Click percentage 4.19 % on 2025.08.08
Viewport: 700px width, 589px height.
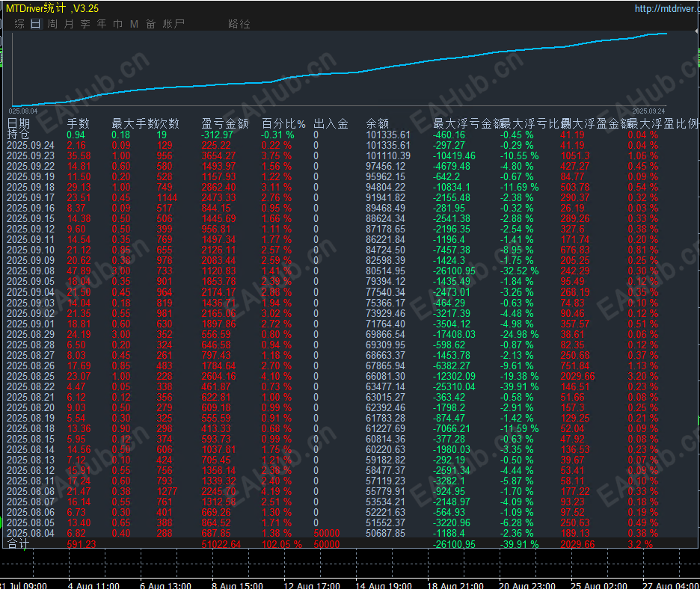[x=277, y=491]
